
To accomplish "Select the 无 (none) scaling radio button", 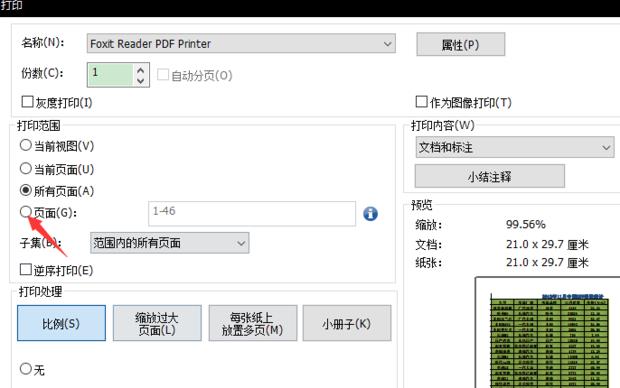I will [x=26, y=369].
